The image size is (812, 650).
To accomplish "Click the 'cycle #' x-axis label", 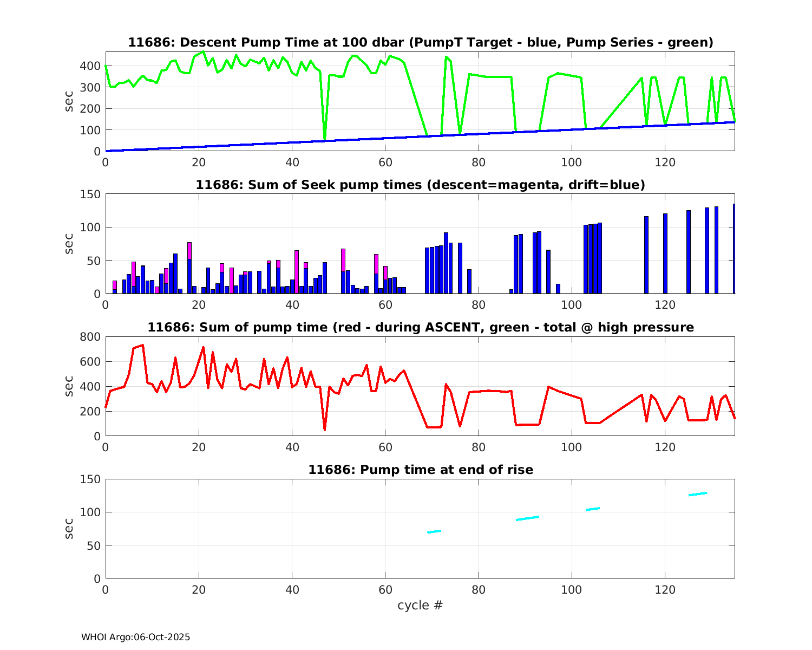I will [420, 605].
